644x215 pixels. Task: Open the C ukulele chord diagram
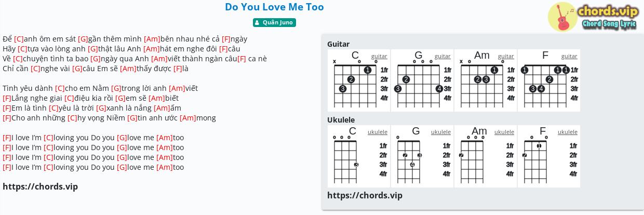tap(359, 156)
